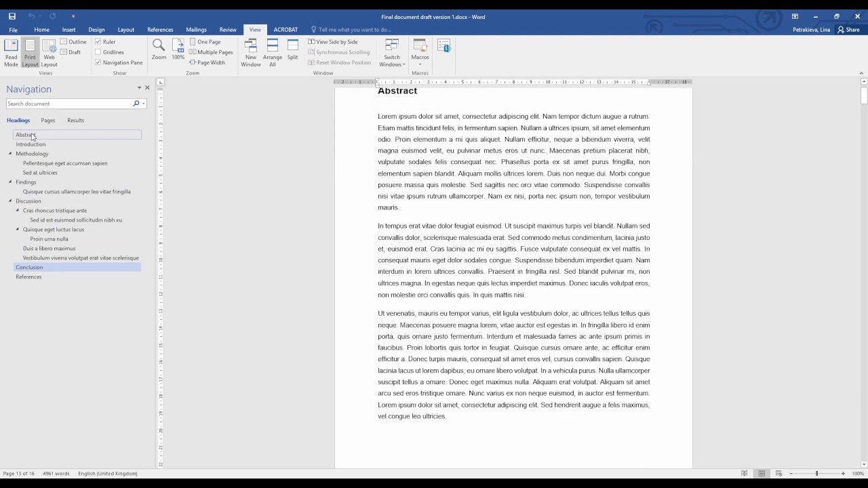
Task: Click the Save icon in the title bar
Action: click(12, 16)
